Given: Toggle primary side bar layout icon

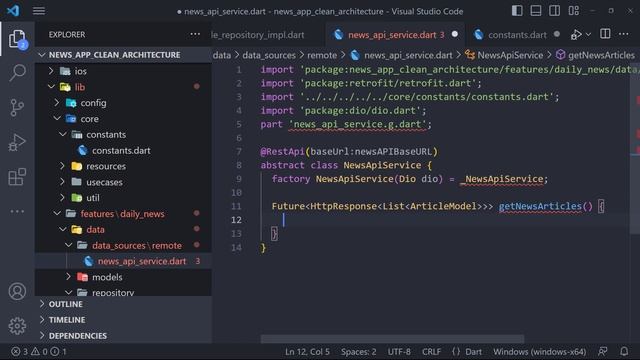Looking at the screenshot, I should pos(517,11).
